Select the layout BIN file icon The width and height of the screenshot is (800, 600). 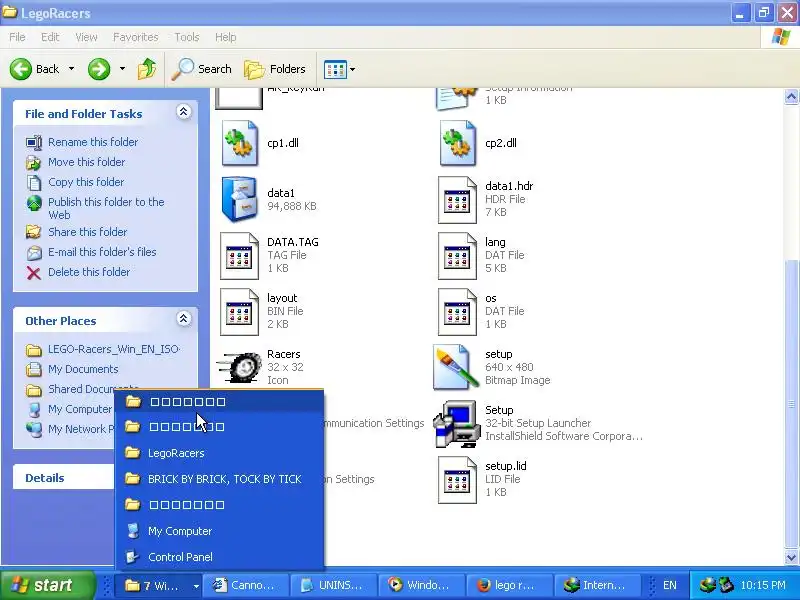coord(239,312)
